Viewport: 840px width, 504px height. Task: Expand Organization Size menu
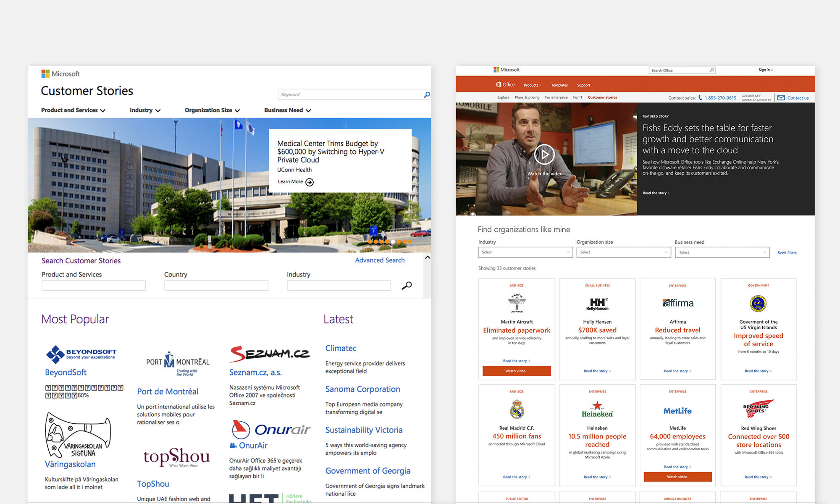(213, 110)
